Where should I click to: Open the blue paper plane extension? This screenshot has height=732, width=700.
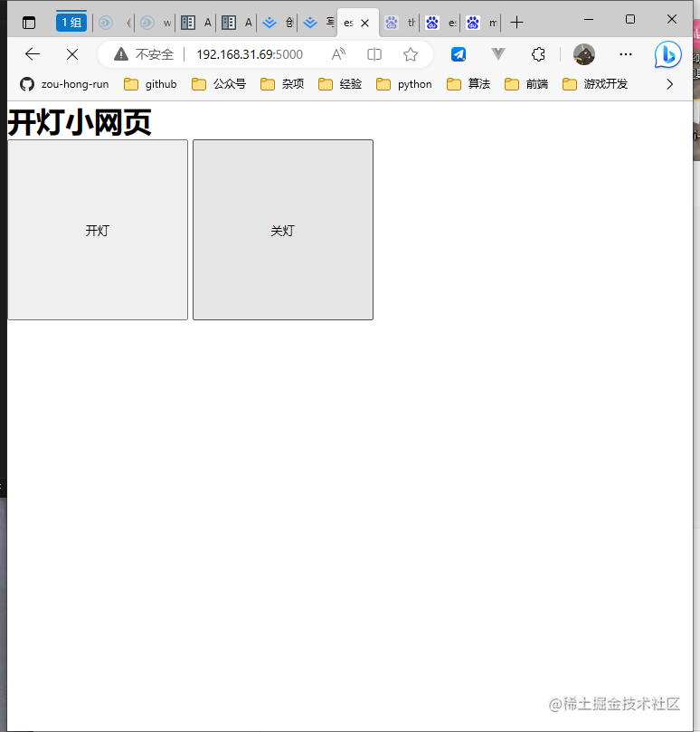(459, 54)
